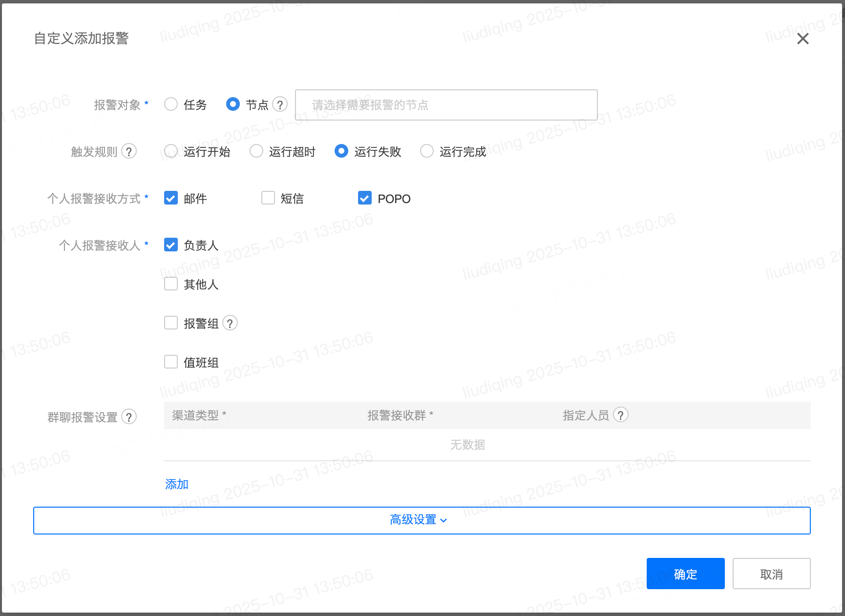845x616 pixels.
Task: Disable the POPO receive method
Action: pos(365,198)
